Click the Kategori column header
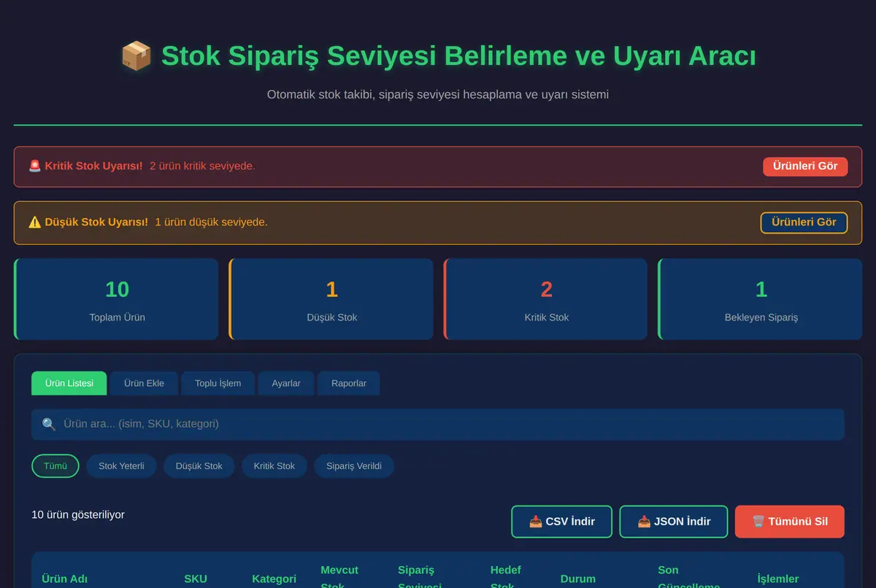Viewport: 876px width, 588px height. 274,579
